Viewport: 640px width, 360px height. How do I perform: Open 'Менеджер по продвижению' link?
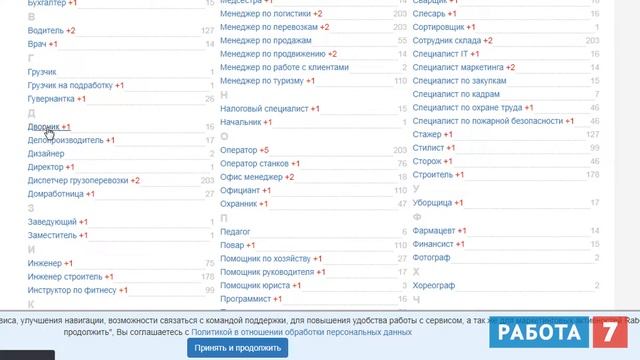tap(273, 54)
